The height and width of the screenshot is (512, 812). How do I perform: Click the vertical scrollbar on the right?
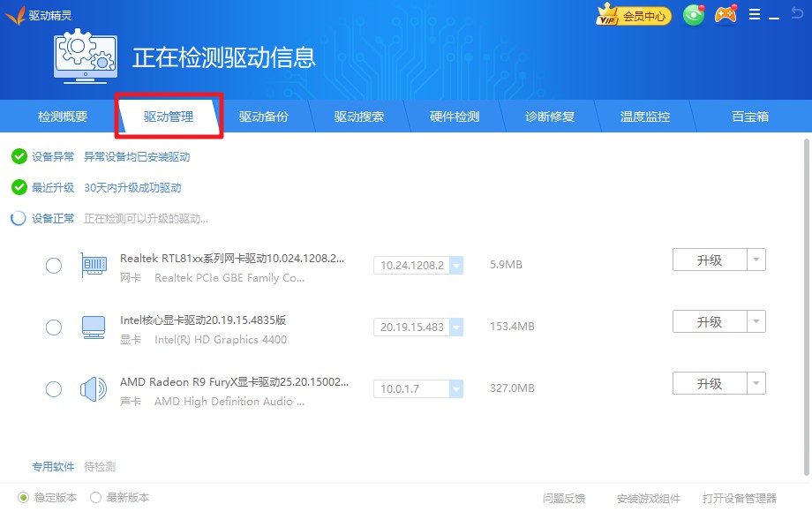point(807,306)
